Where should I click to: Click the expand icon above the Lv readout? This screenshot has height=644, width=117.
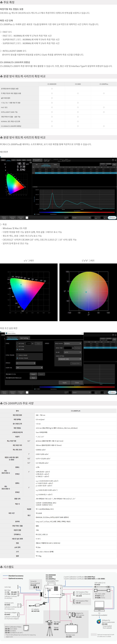[x=30, y=162]
